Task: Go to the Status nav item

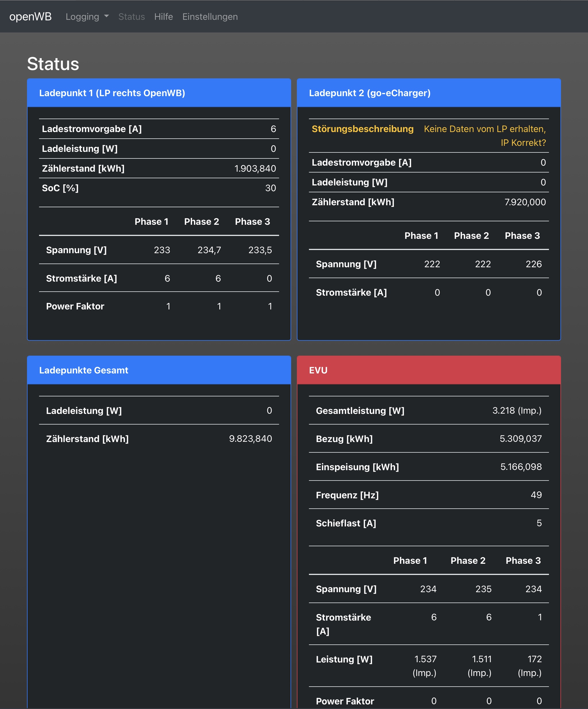Action: pos(131,17)
